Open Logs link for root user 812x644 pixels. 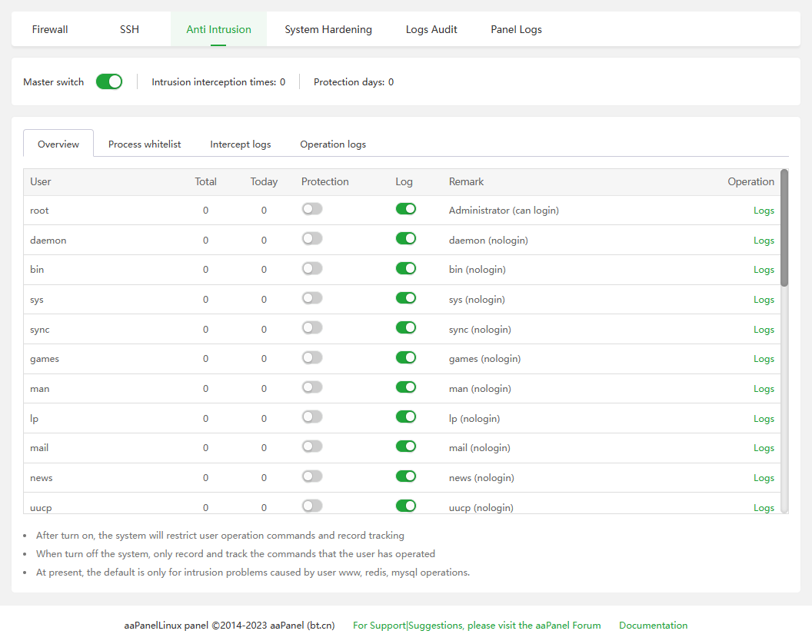point(764,211)
